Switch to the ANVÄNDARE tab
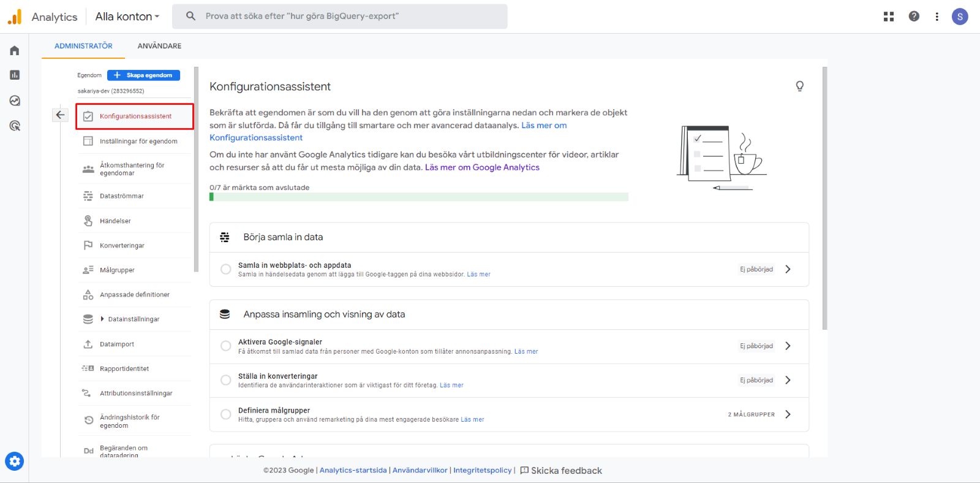 [x=159, y=46]
